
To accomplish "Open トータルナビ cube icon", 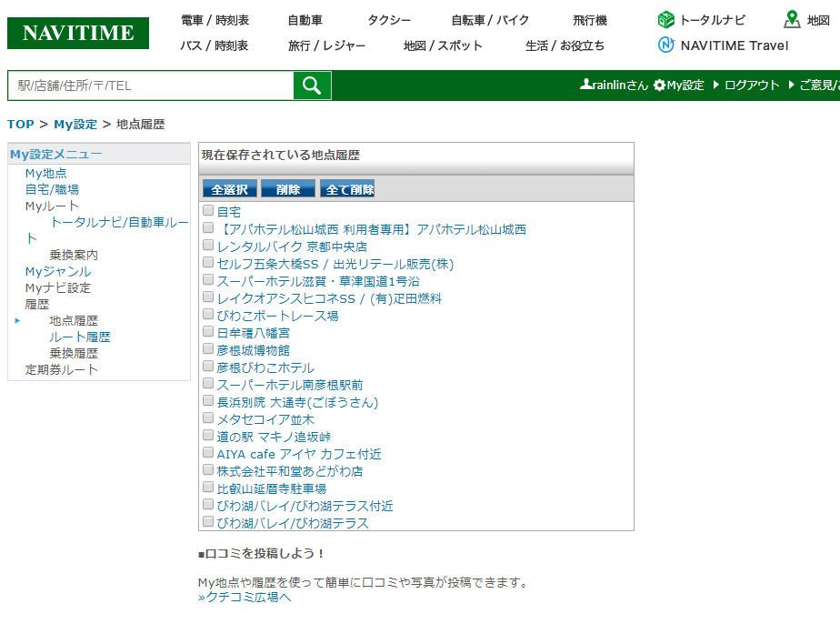I will click(x=666, y=20).
